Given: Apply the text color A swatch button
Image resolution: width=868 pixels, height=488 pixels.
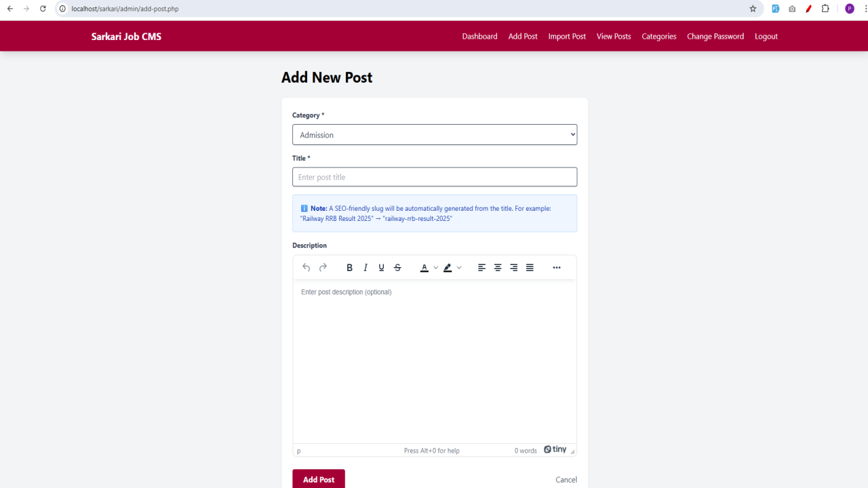Looking at the screenshot, I should pos(425,268).
